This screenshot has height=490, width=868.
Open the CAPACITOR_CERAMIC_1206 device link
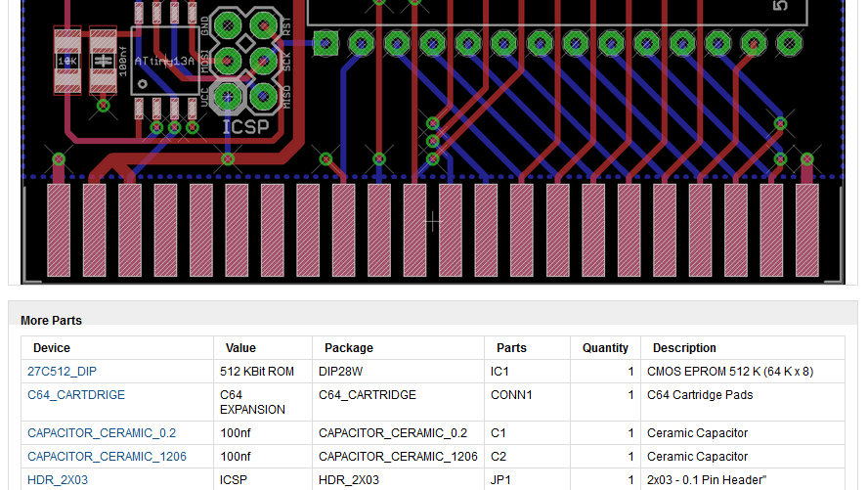point(107,457)
